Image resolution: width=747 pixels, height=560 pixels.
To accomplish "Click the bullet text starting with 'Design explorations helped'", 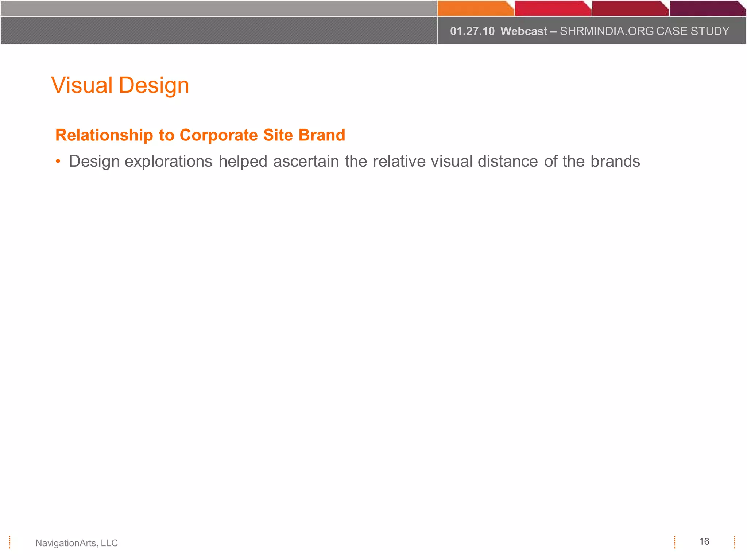I will (355, 162).
